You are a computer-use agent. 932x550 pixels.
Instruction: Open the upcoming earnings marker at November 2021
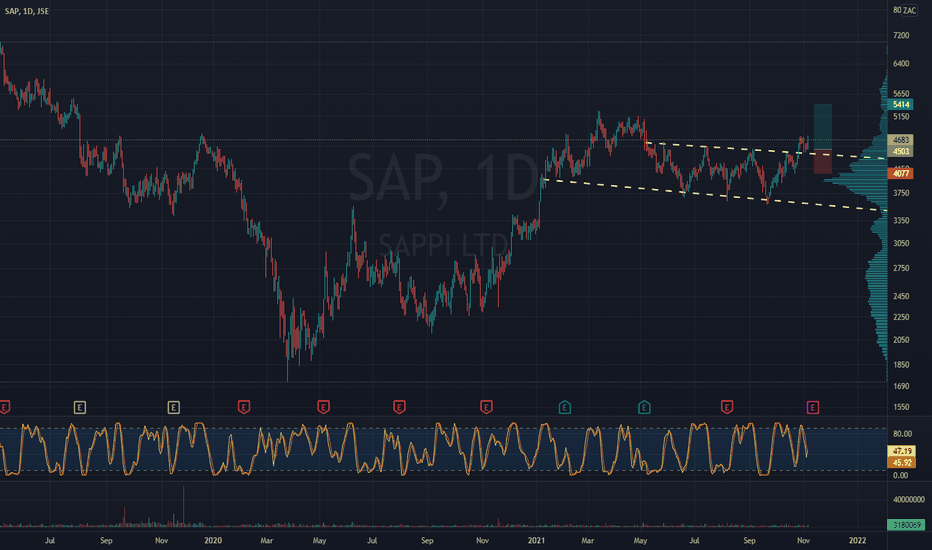(x=813, y=407)
